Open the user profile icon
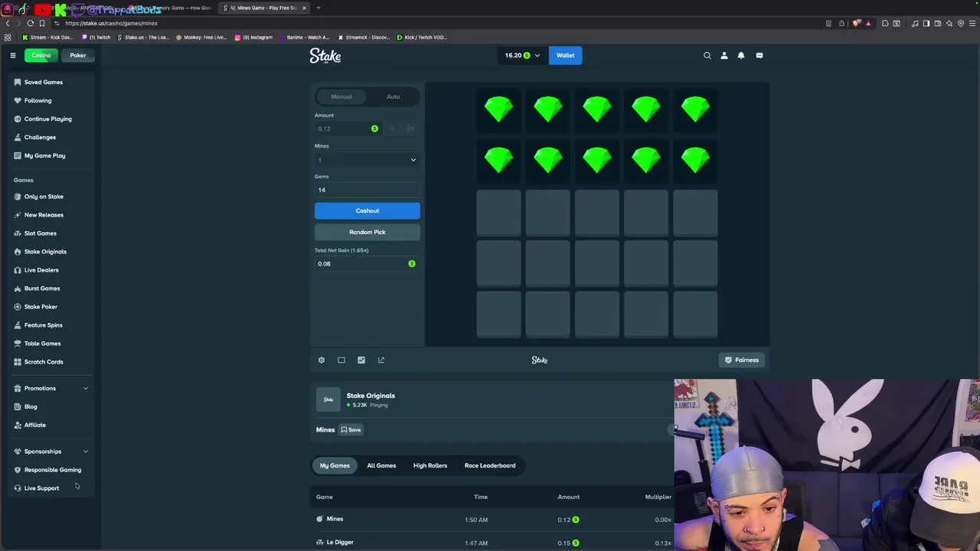This screenshot has height=551, width=980. coord(724,55)
